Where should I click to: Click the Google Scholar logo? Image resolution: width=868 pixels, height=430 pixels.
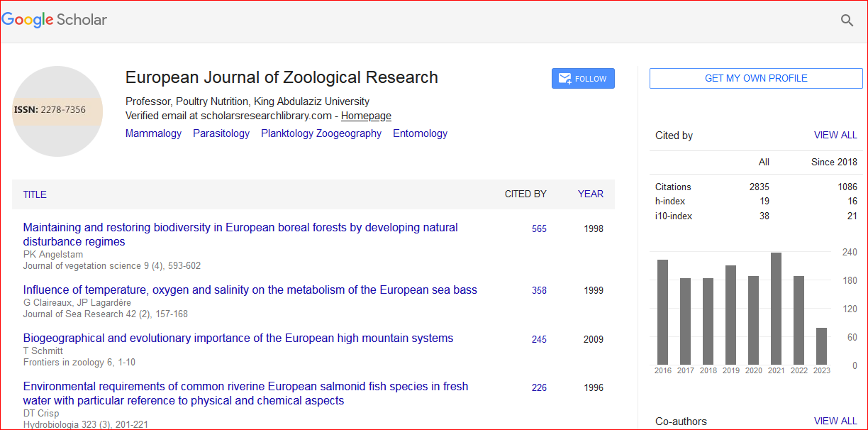point(55,20)
